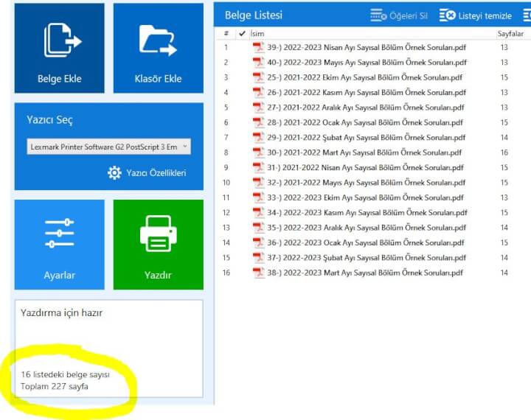Toggle the checkmark column header

point(242,33)
